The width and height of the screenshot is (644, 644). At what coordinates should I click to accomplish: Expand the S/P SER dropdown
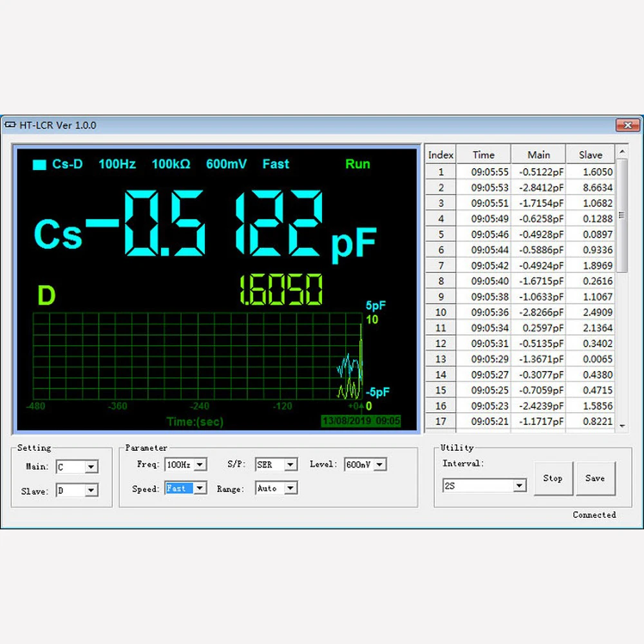(290, 464)
